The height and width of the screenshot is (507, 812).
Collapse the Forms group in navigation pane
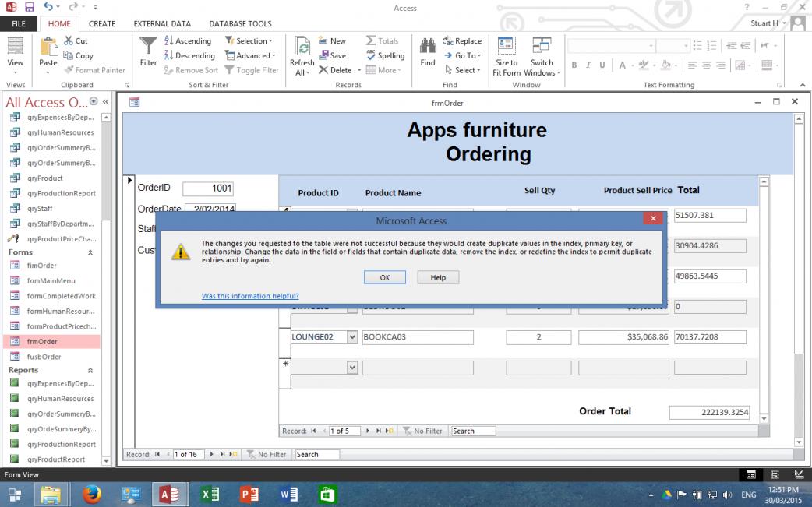[90, 252]
